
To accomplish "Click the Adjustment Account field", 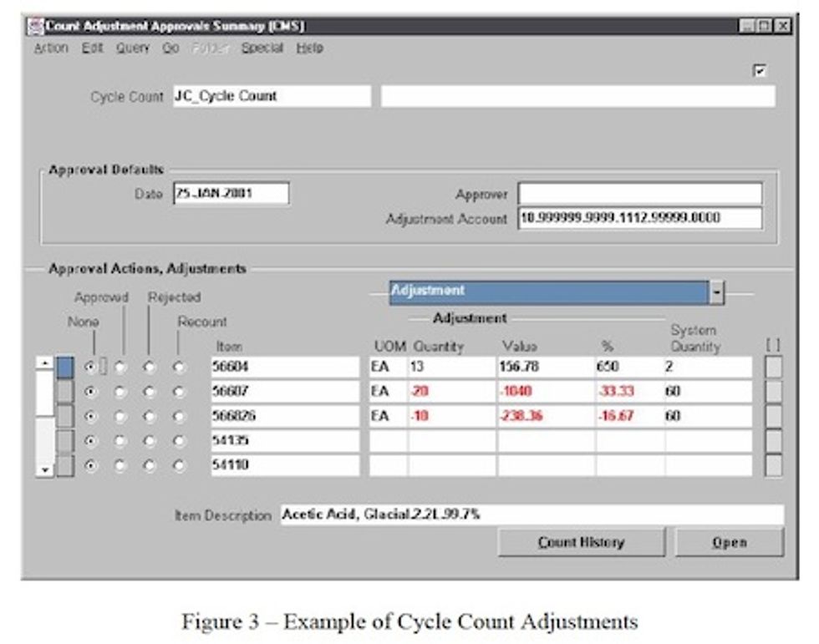I will pyautogui.click(x=639, y=219).
